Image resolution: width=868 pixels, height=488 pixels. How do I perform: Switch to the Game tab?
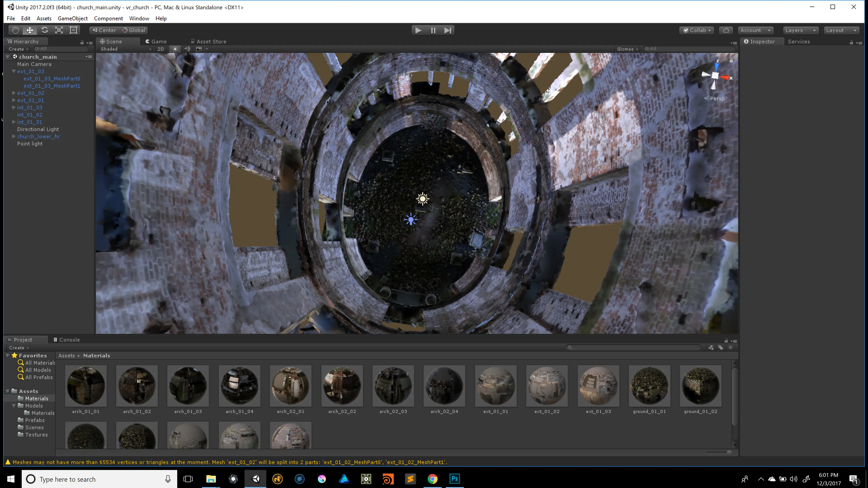pos(156,41)
